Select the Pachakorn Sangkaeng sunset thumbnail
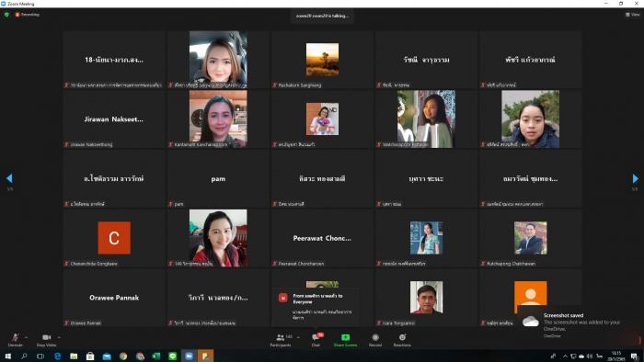644x362 pixels. 322,60
